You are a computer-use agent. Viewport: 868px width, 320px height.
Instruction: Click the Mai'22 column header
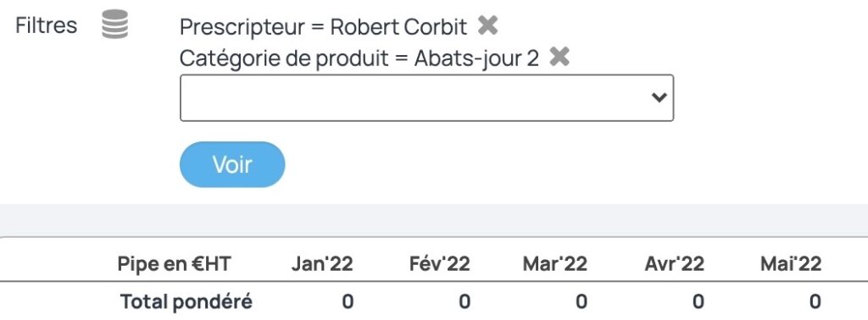pyautogui.click(x=791, y=264)
